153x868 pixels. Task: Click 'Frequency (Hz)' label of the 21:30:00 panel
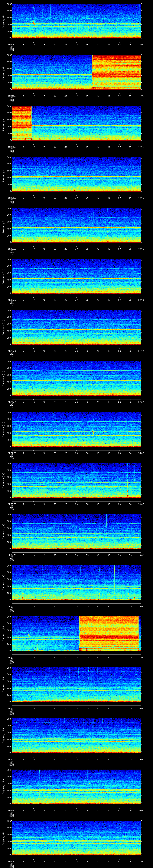(3, 838)
